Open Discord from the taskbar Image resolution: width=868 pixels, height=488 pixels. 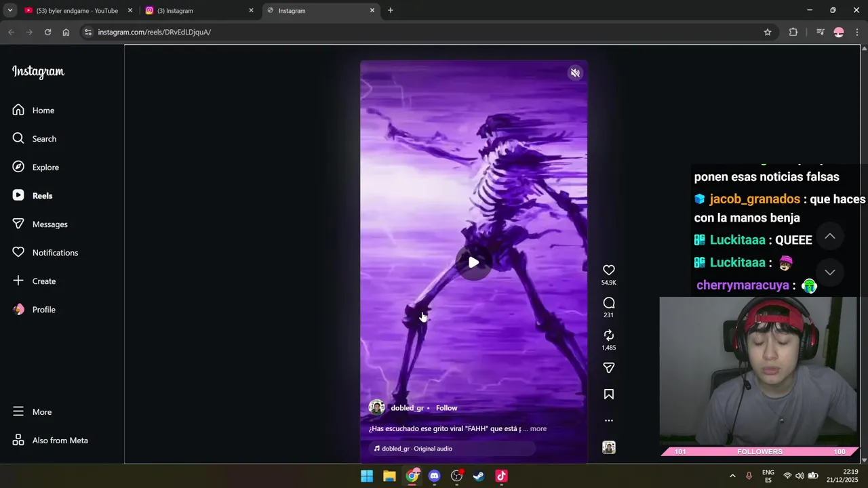point(434,476)
